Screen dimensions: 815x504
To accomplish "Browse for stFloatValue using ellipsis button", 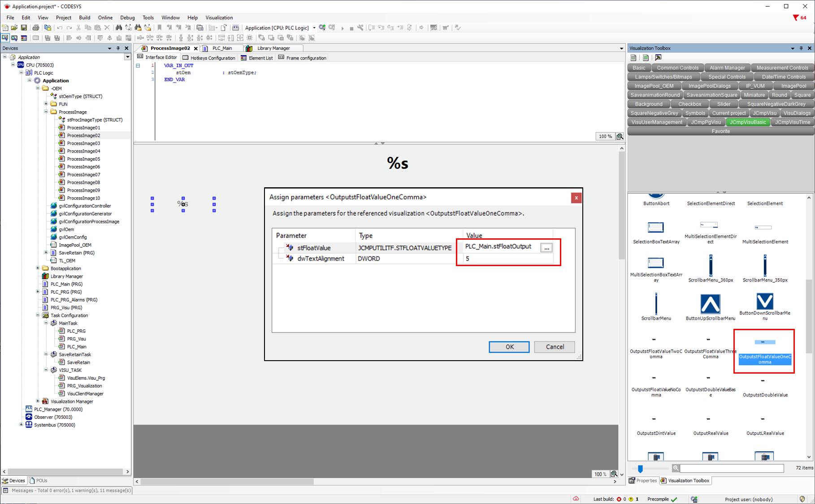I will (x=546, y=248).
